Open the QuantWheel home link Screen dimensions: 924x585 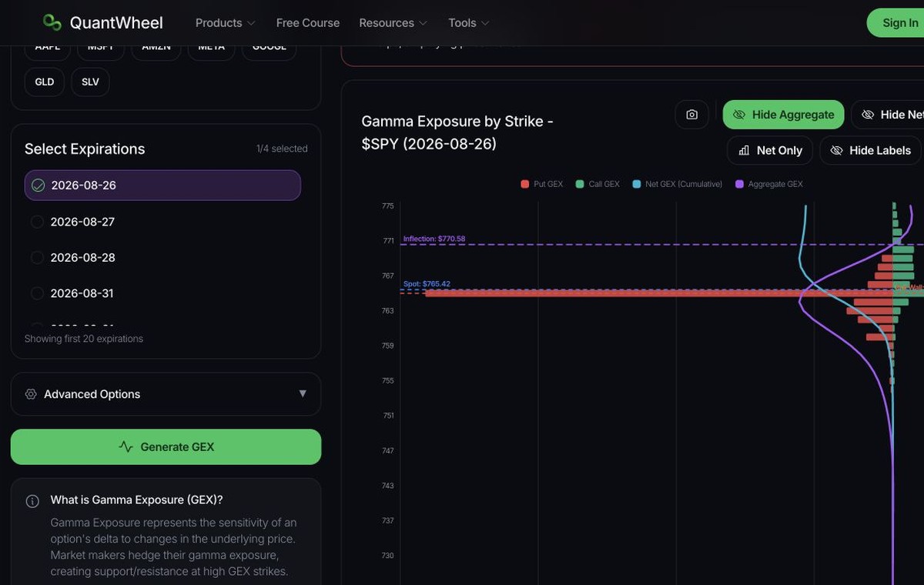[x=102, y=23]
